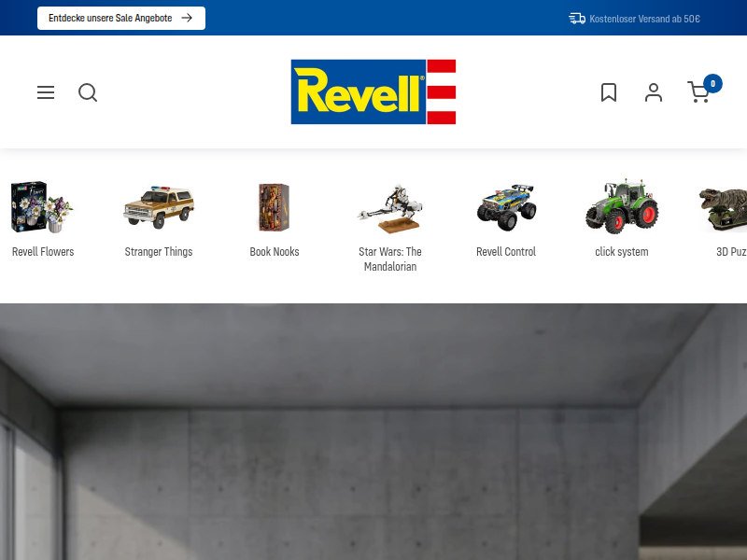The height and width of the screenshot is (560, 747).
Task: Click the delivery truck shipping icon
Action: point(577,19)
